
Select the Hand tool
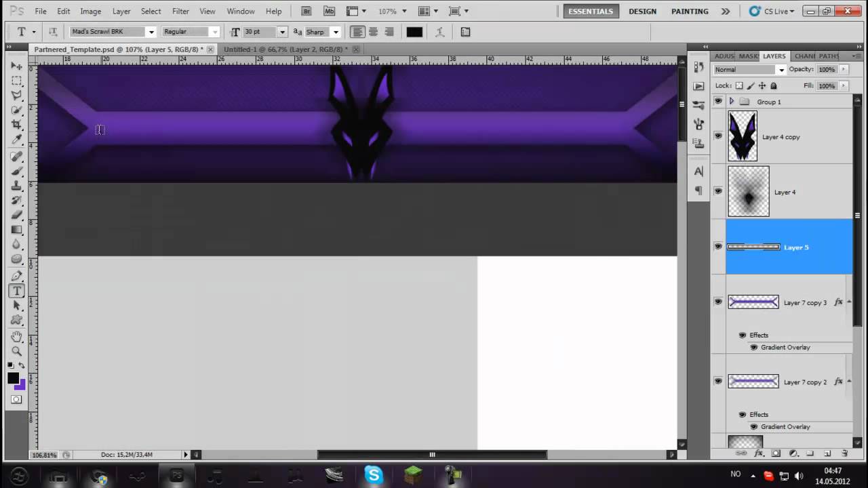(x=16, y=337)
